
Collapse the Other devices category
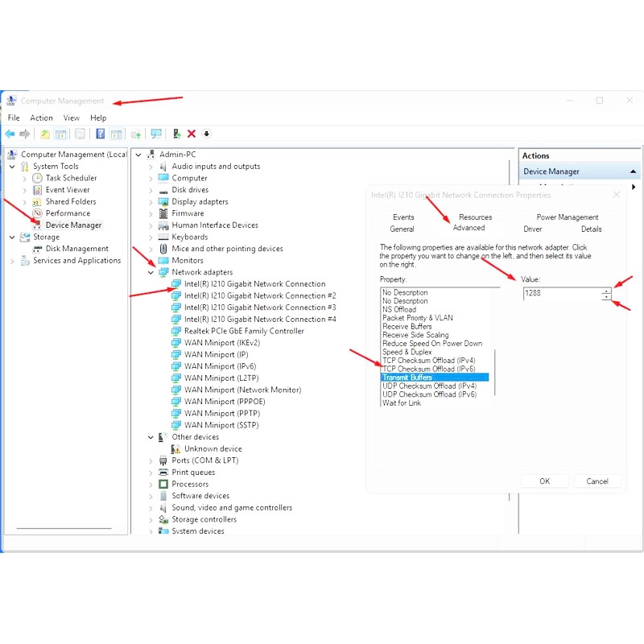point(151,437)
